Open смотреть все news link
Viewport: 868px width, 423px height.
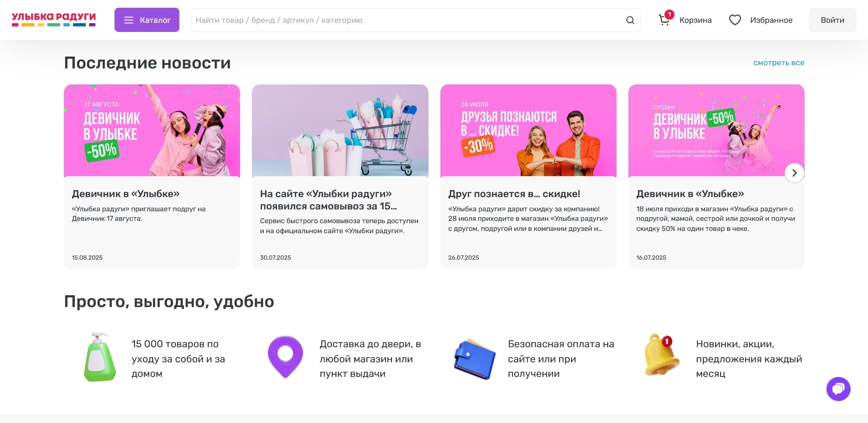(x=779, y=63)
